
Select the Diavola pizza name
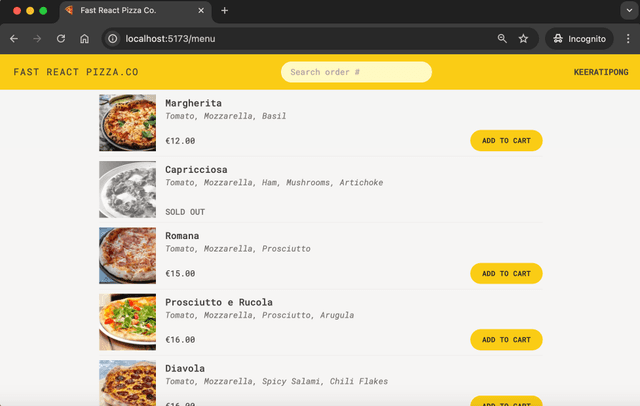185,368
